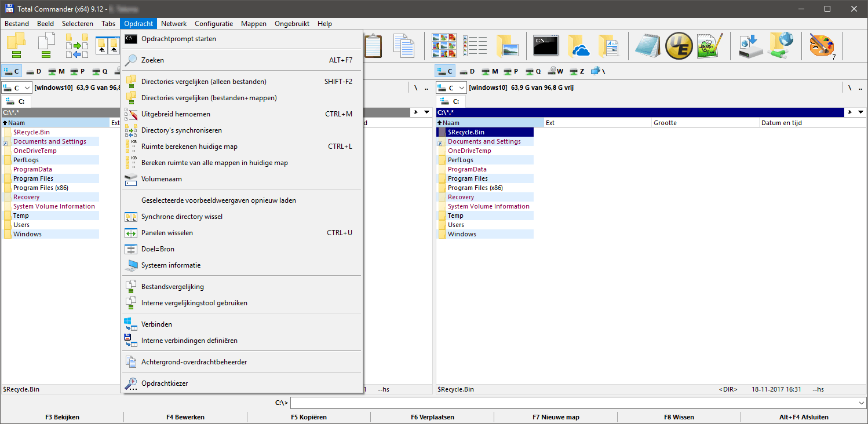Choose 'Opdrachtkiezer' menu entry
868x424 pixels.
coord(242,383)
